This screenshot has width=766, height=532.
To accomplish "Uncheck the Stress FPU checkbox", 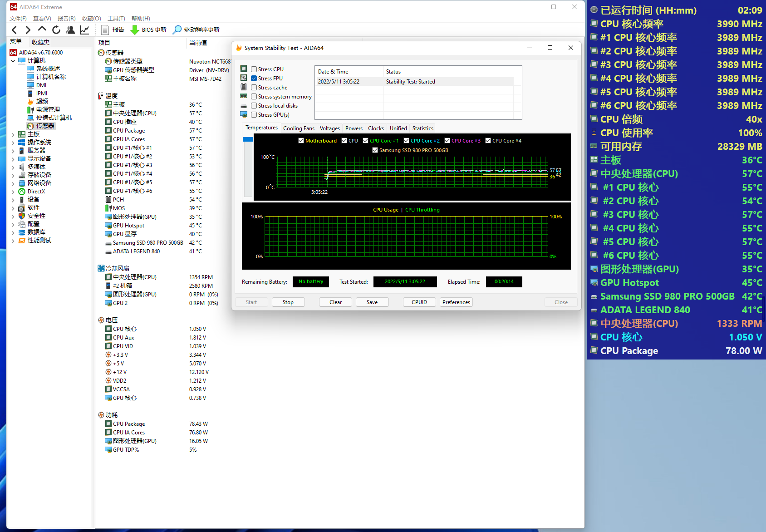I will tap(254, 79).
